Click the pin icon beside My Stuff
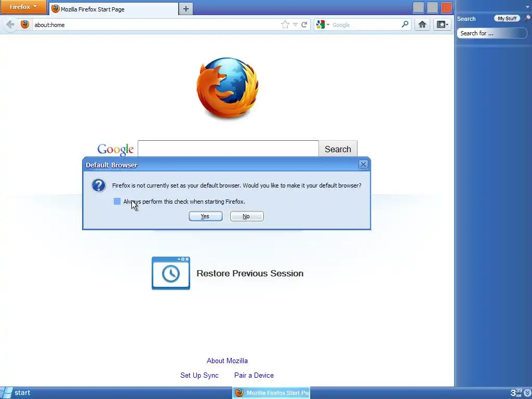Image resolution: width=532 pixels, height=399 pixels. pos(527,18)
